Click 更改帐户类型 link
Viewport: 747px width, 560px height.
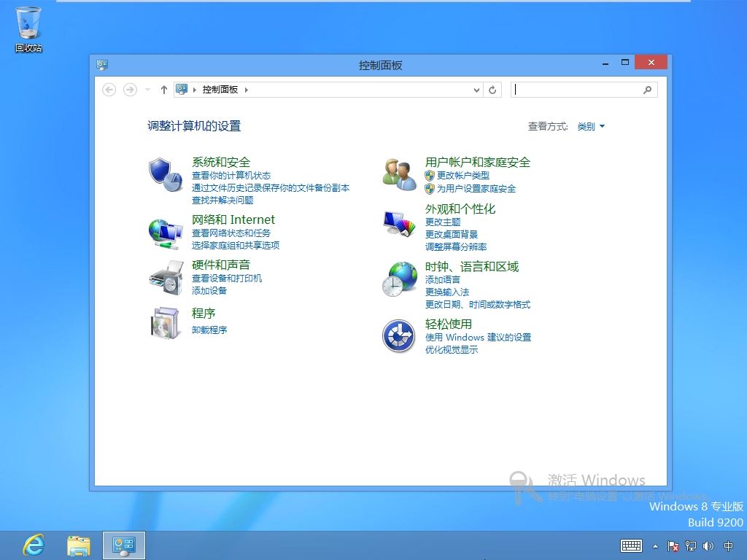point(463,175)
